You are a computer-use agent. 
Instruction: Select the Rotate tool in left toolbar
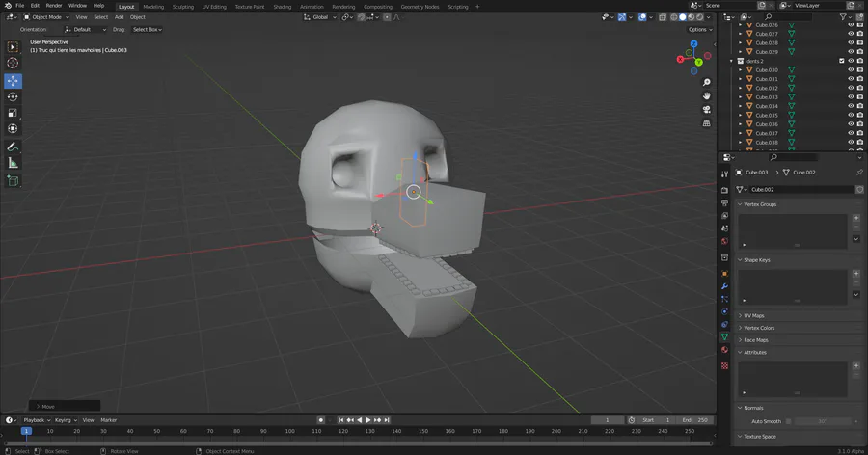(x=13, y=96)
